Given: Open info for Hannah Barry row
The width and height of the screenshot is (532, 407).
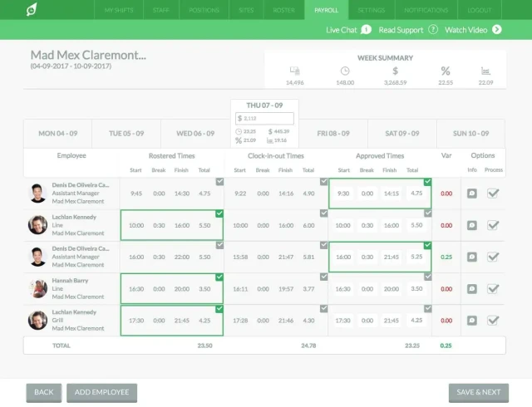Looking at the screenshot, I should pos(472,288).
